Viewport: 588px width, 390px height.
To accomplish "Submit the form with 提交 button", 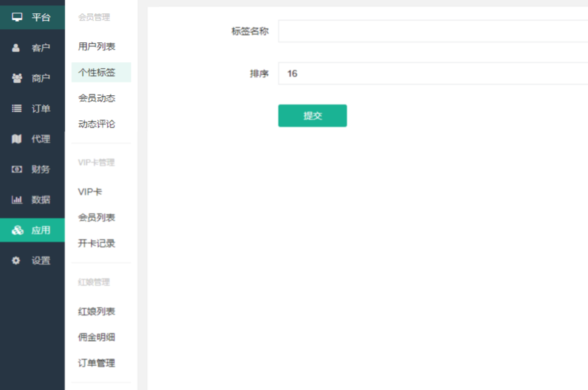I will pyautogui.click(x=312, y=116).
